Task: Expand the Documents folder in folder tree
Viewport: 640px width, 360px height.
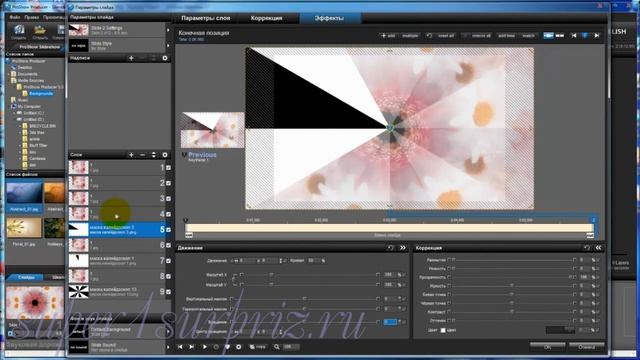Action: click(x=9, y=74)
